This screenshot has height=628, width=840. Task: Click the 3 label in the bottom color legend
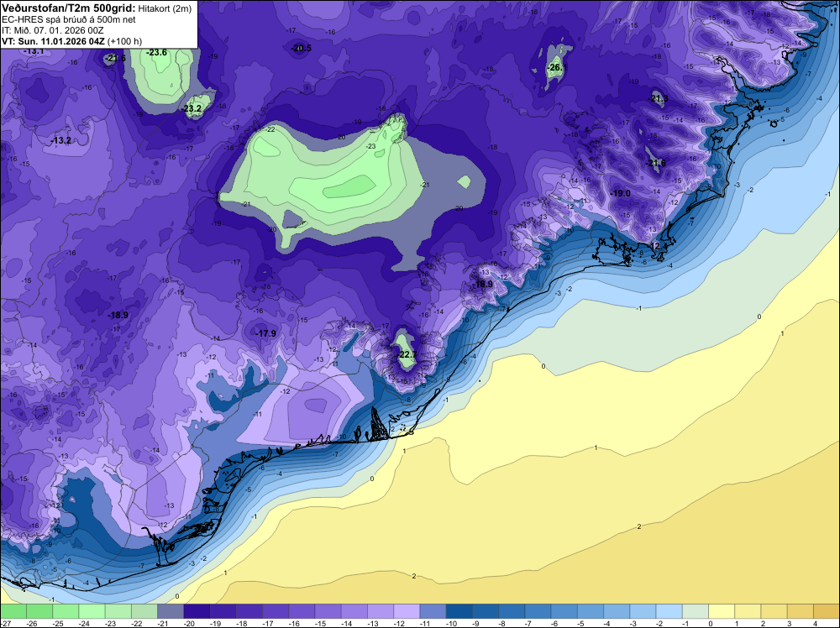point(790,624)
